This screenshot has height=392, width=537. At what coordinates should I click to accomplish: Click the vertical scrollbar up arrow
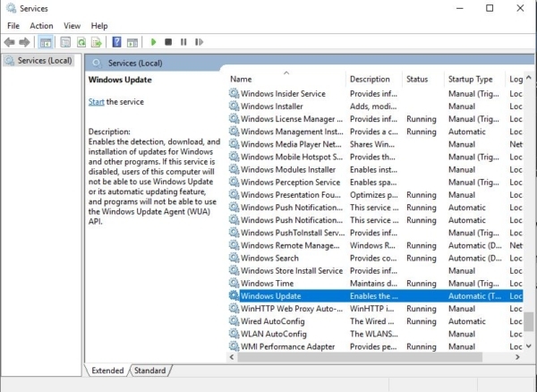(x=529, y=78)
